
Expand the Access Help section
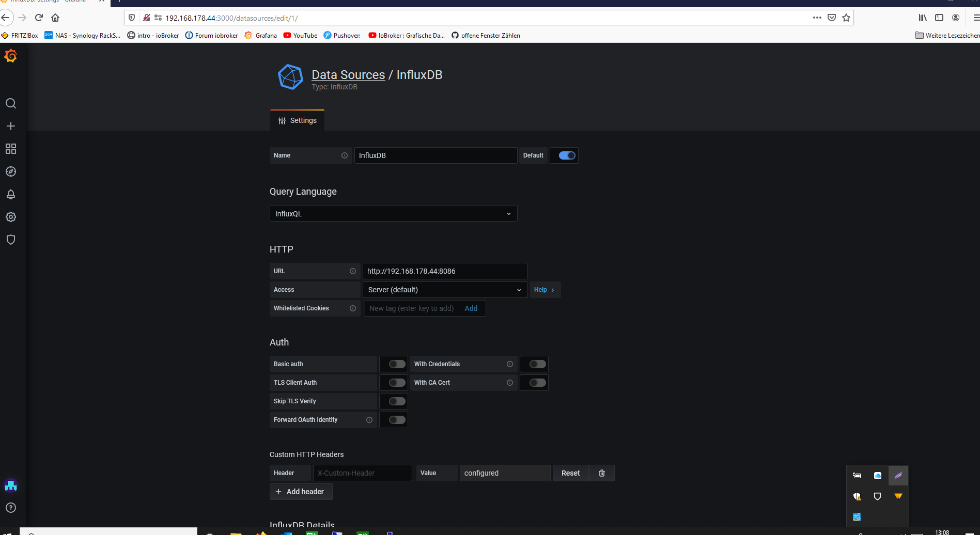click(x=545, y=290)
